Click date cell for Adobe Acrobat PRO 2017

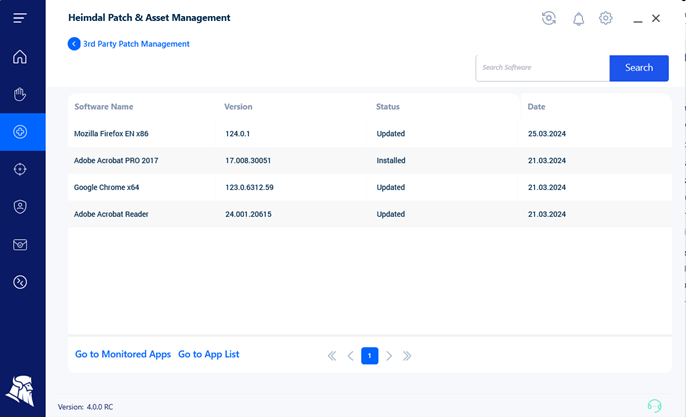[x=546, y=161]
